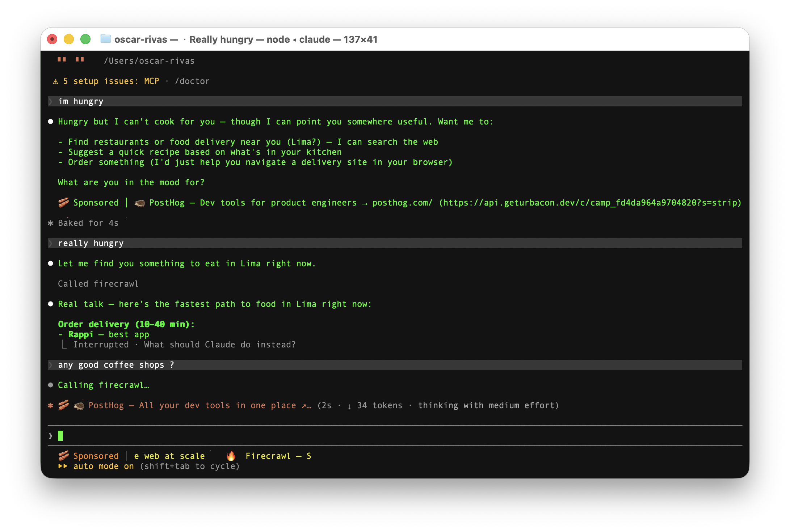This screenshot has width=790, height=532.
Task: Click "Find restaurants or food delivery" option line
Action: [248, 142]
